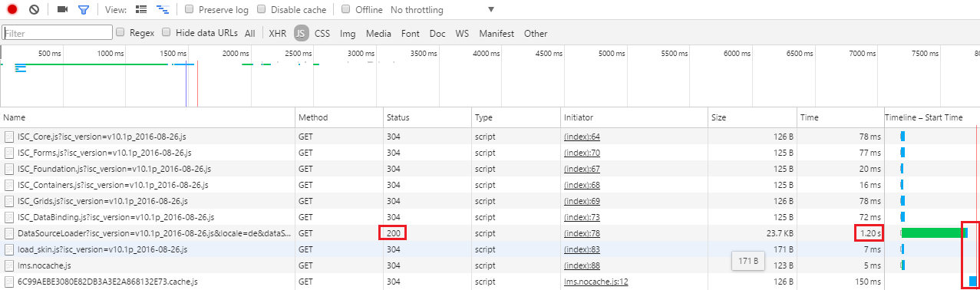The width and height of the screenshot is (980, 290).
Task: Show All request types
Action: pyautogui.click(x=250, y=34)
